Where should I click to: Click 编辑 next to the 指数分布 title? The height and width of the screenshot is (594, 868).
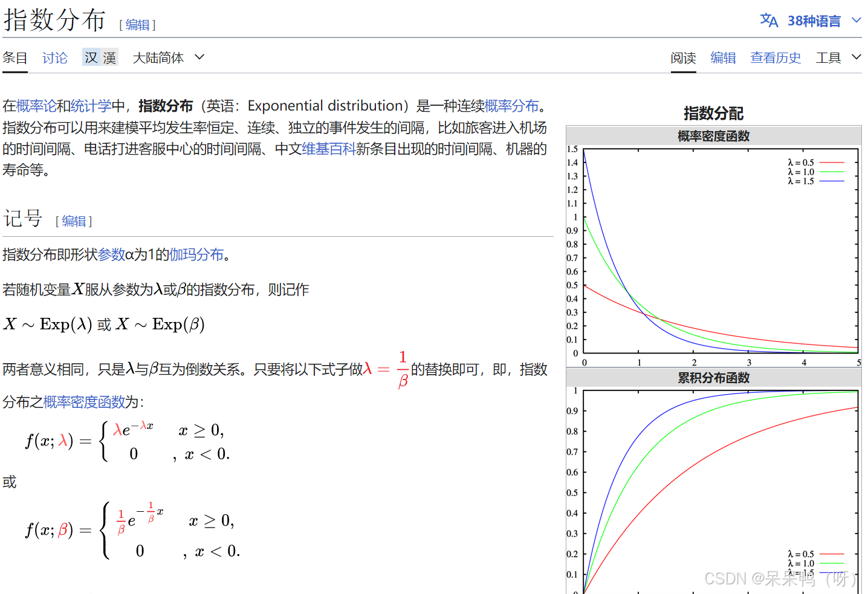click(x=137, y=25)
